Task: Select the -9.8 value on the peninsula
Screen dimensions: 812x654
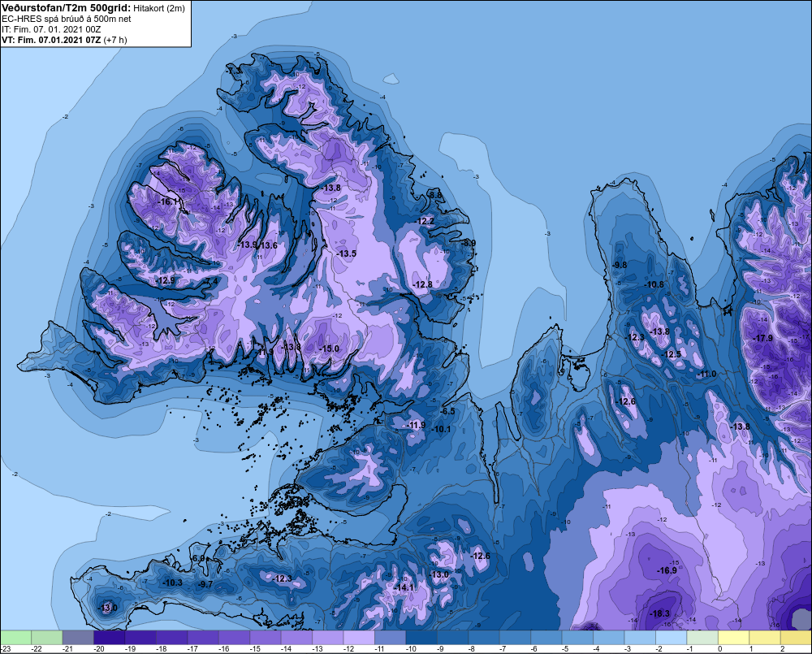Action: pyautogui.click(x=620, y=265)
